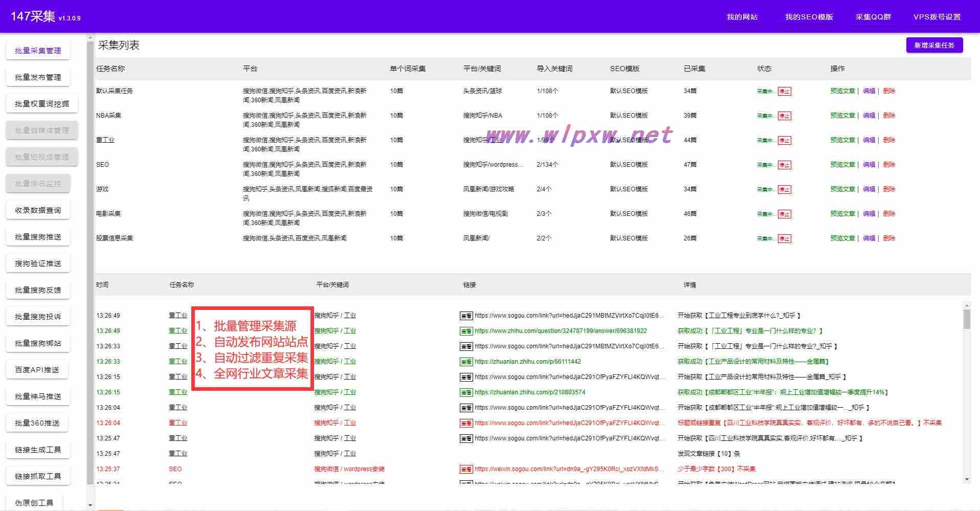Viewport: 980px width, 511px height.
Task: Stop the NBA采集 task
Action: 784,116
